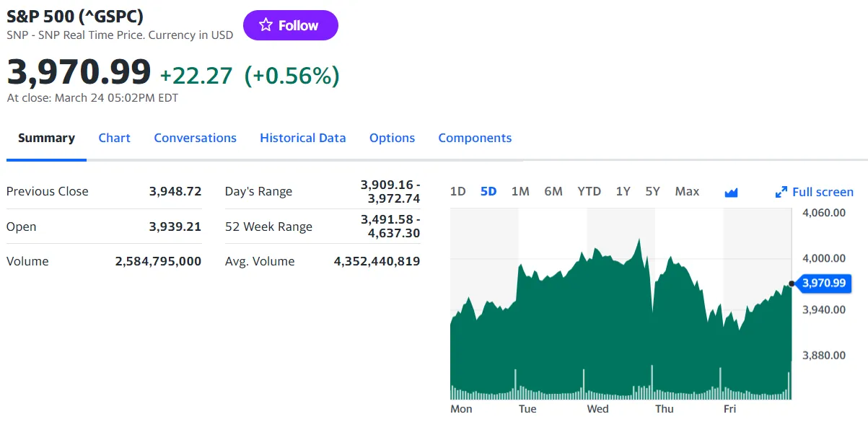Select the Max chart range

click(x=687, y=191)
